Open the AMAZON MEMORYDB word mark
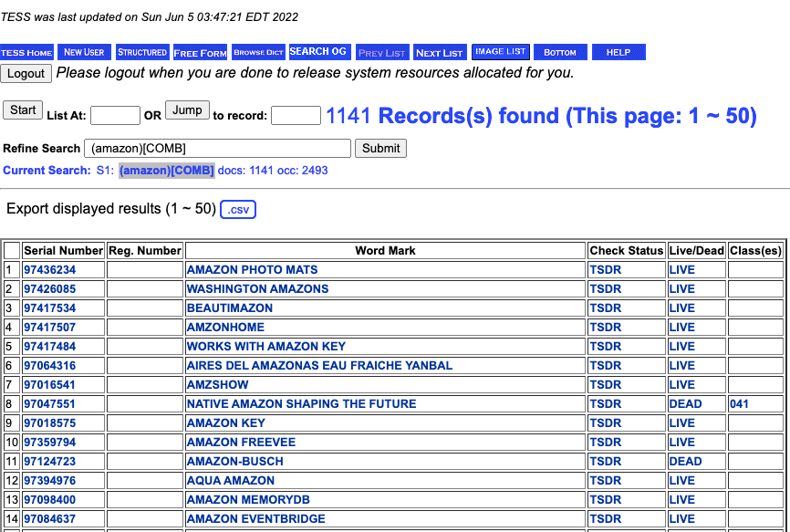This screenshot has width=790, height=532. pyautogui.click(x=248, y=499)
